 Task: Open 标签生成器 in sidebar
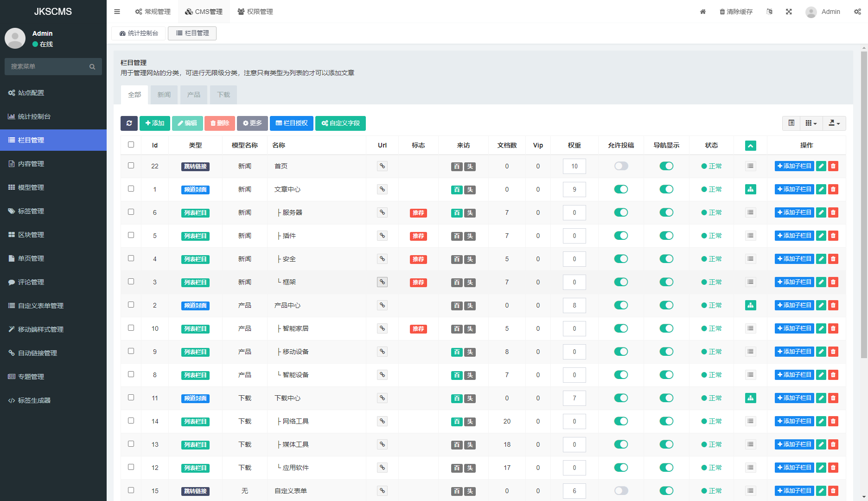pyautogui.click(x=53, y=400)
